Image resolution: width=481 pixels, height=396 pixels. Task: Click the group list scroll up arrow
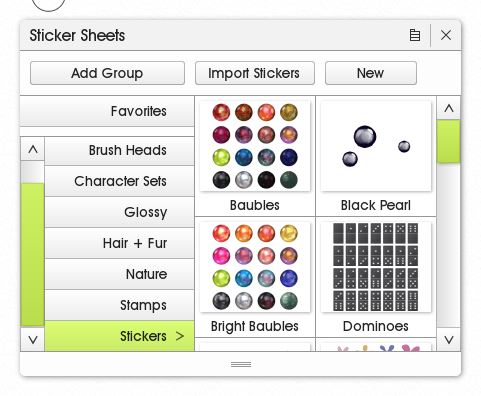click(33, 149)
